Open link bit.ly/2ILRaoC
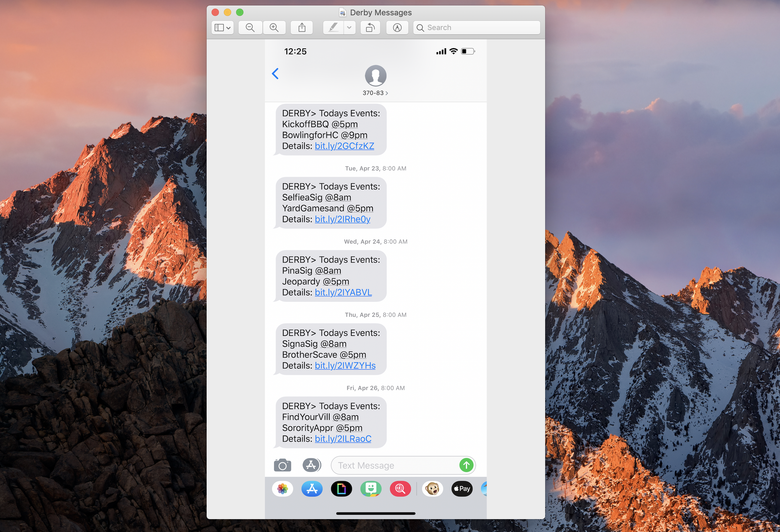Image resolution: width=780 pixels, height=532 pixels. (343, 439)
